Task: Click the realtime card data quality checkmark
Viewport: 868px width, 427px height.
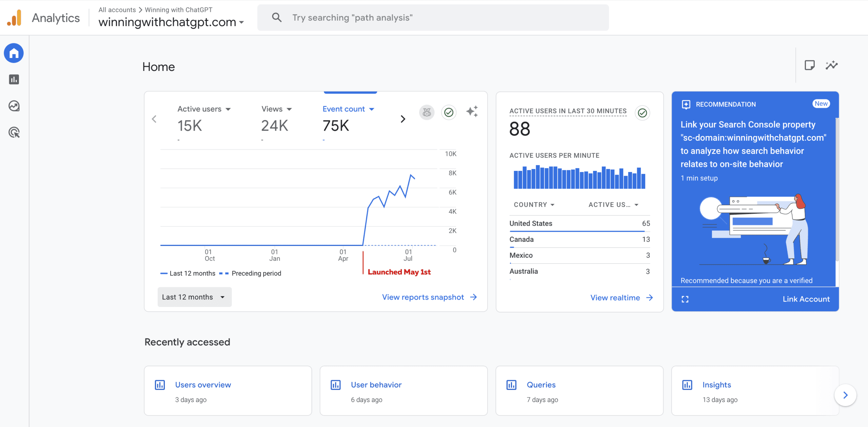Action: (642, 113)
